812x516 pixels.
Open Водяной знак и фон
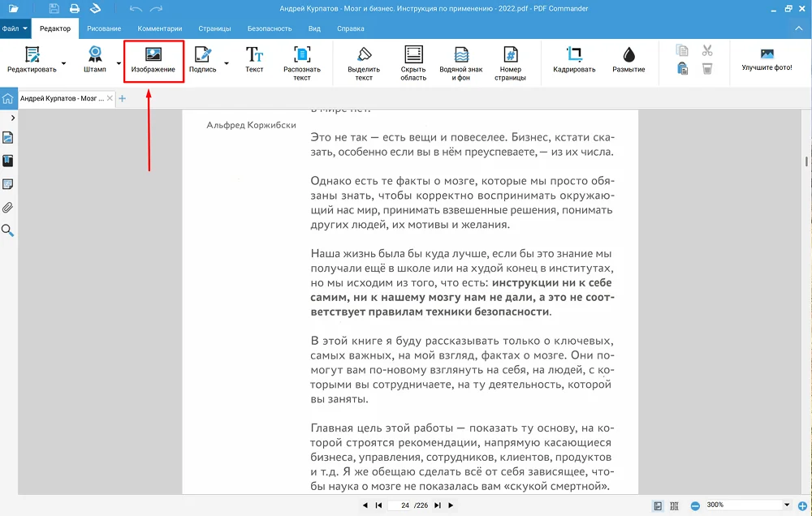461,63
